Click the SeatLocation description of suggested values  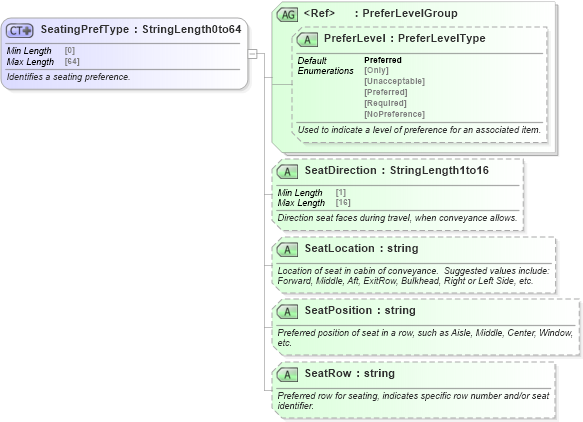[x=413, y=276]
